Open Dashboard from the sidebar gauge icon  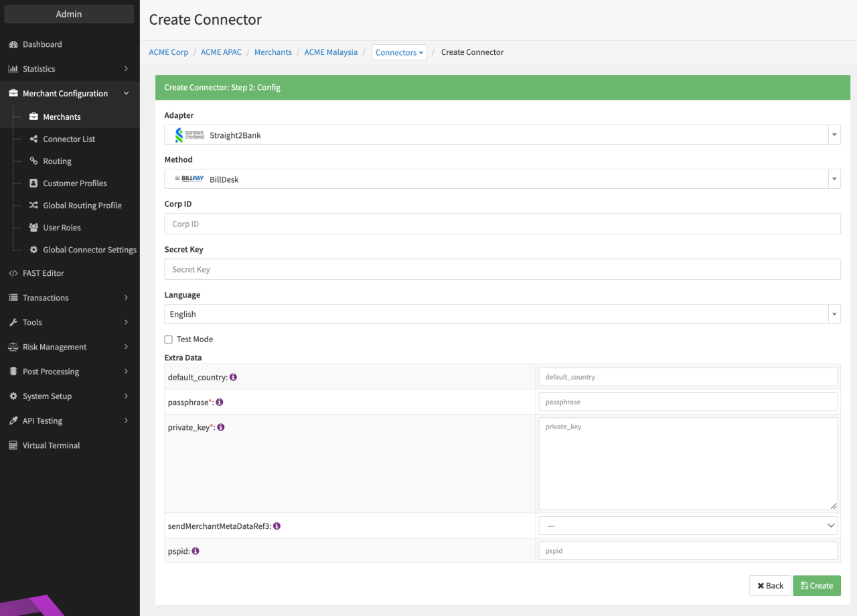(13, 44)
